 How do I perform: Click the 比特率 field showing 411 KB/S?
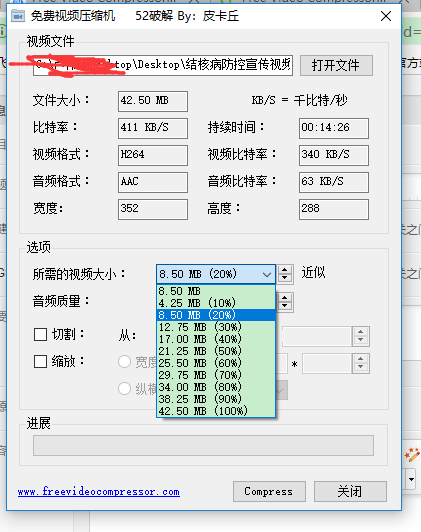pyautogui.click(x=153, y=128)
